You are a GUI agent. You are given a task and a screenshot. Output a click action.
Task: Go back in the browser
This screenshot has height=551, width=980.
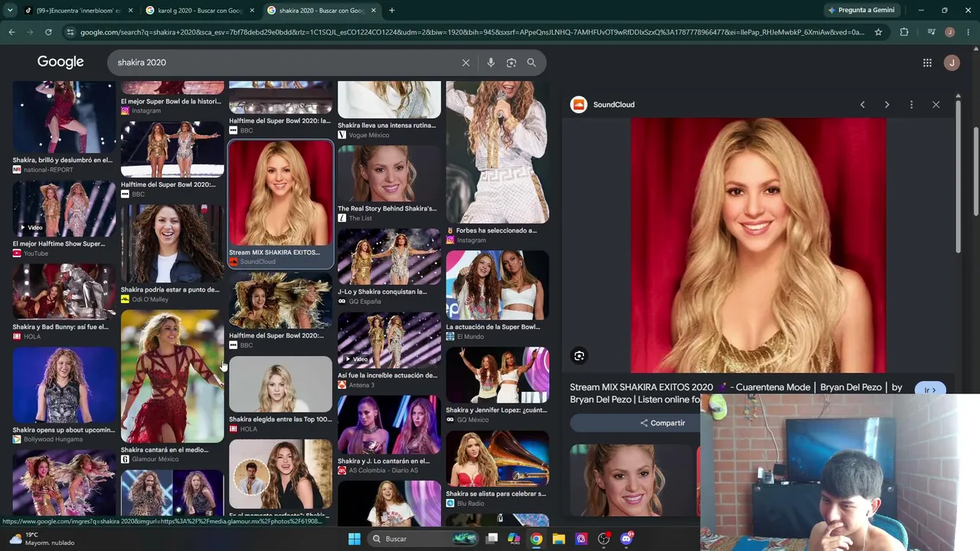point(11,32)
